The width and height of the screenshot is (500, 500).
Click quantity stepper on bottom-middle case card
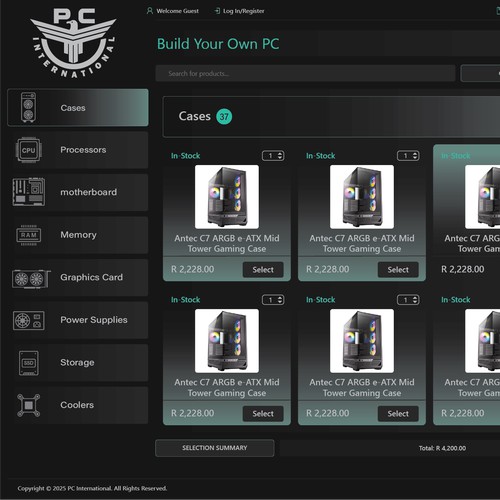[408, 300]
